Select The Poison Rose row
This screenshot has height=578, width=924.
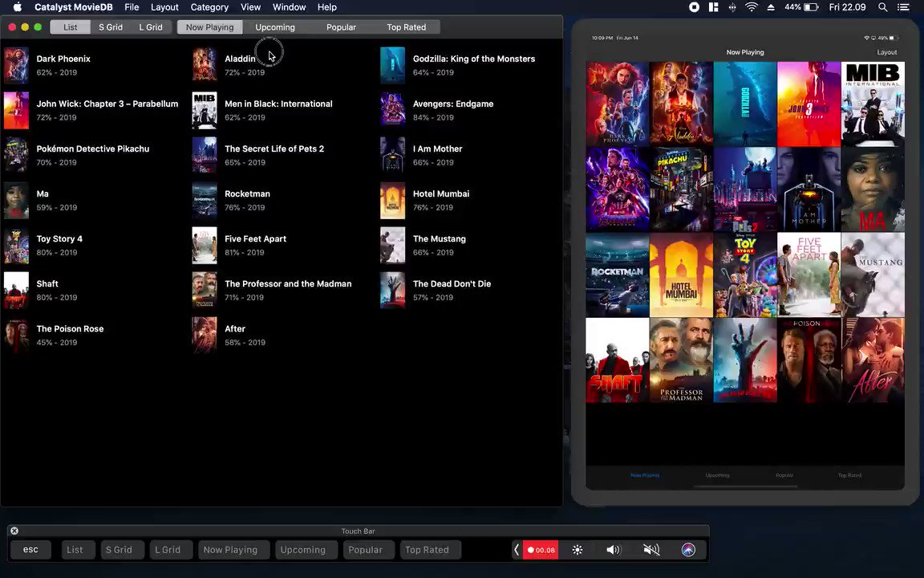coord(95,335)
